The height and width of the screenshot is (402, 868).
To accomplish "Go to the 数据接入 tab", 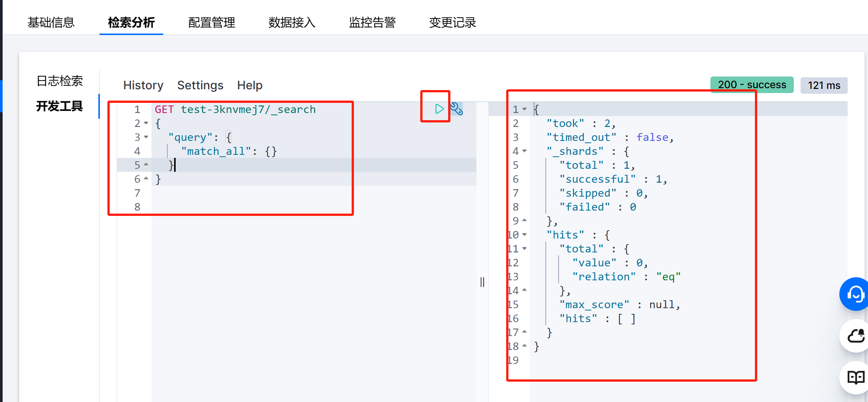I will (x=292, y=23).
